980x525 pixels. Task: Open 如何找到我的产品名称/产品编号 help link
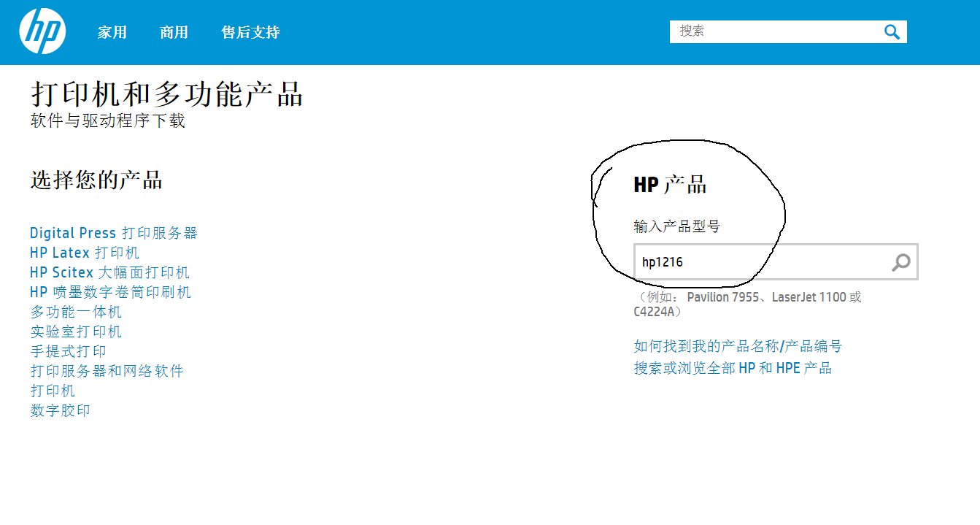coord(736,345)
